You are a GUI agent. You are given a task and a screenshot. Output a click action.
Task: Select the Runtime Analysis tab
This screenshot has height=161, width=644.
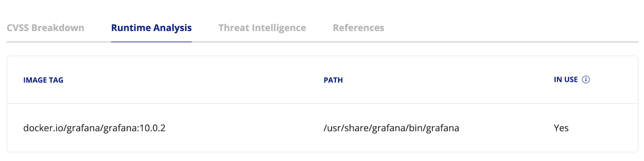click(151, 28)
